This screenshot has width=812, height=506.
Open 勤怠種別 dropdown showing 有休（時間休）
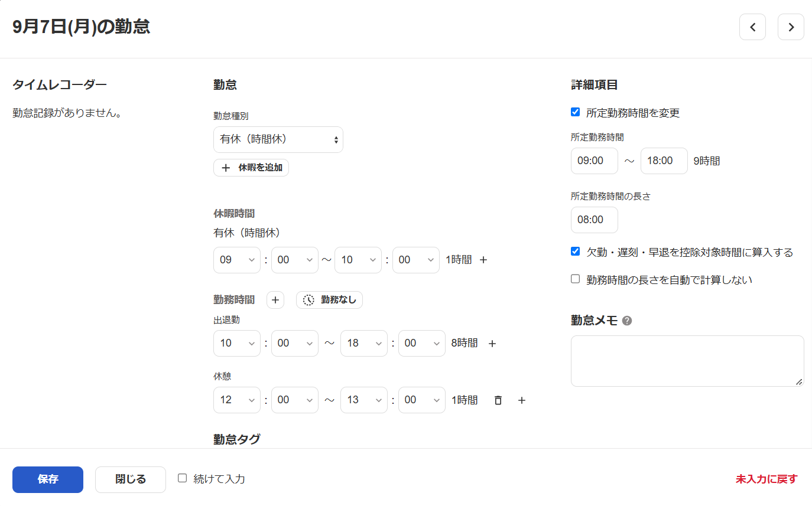pyautogui.click(x=278, y=140)
